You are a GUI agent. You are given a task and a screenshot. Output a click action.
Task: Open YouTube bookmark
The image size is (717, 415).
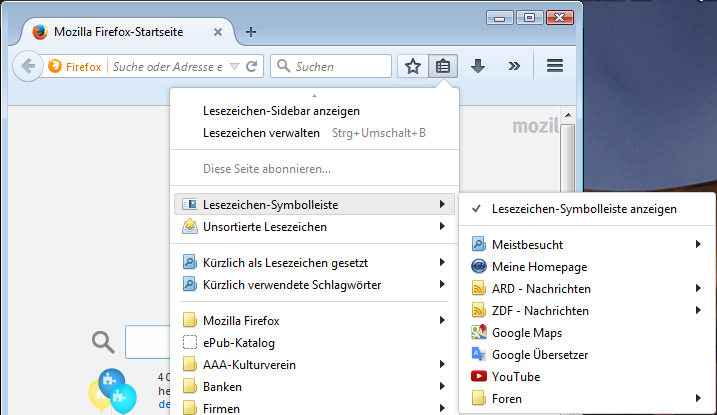(515, 377)
